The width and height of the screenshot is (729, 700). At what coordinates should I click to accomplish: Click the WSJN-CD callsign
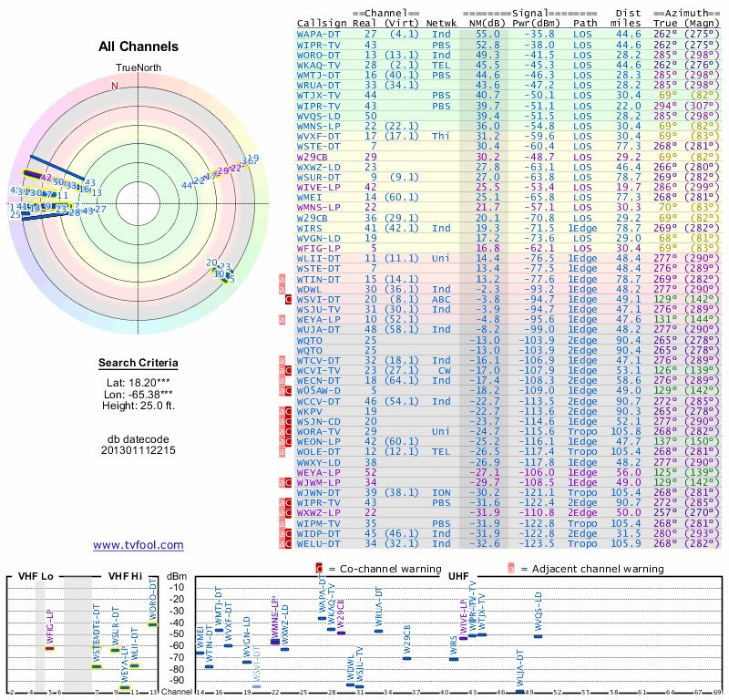[318, 421]
